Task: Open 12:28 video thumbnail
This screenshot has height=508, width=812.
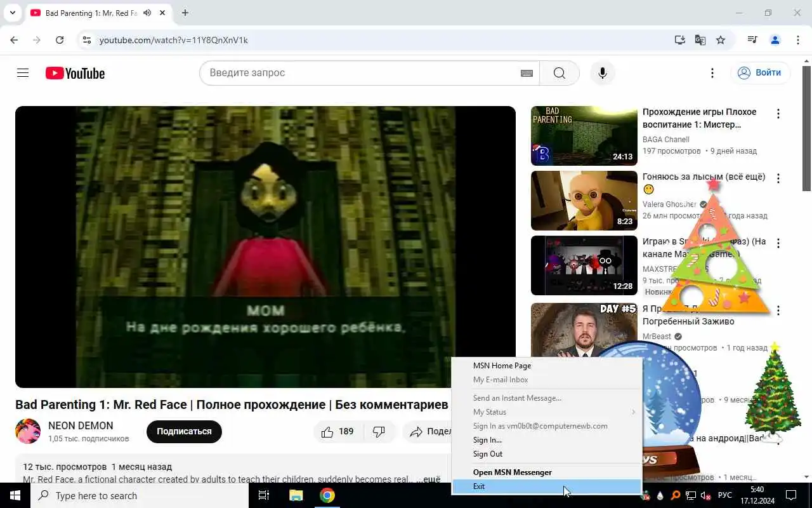Action: click(x=584, y=265)
